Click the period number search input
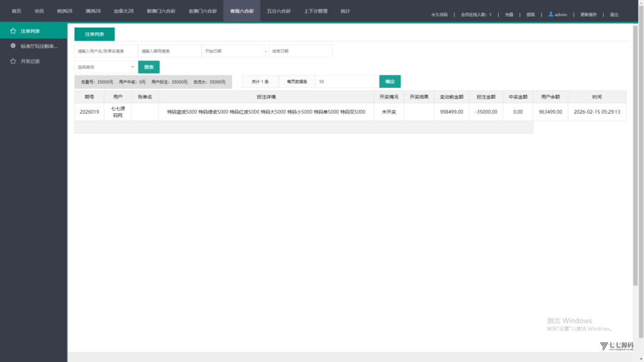The height and width of the screenshot is (362, 644). click(169, 51)
